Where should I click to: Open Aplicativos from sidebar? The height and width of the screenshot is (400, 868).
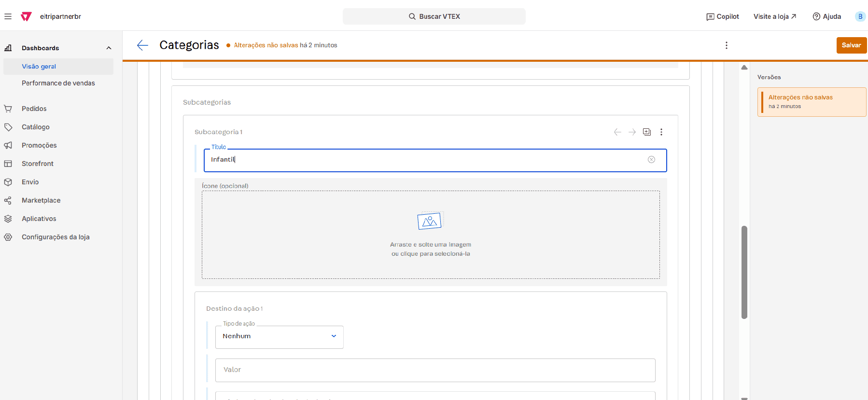[39, 219]
